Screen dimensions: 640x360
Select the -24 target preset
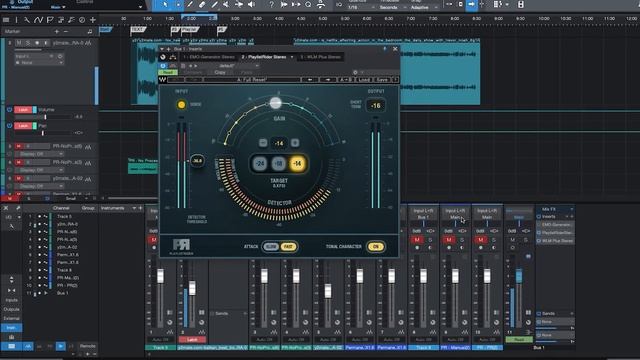[260, 164]
